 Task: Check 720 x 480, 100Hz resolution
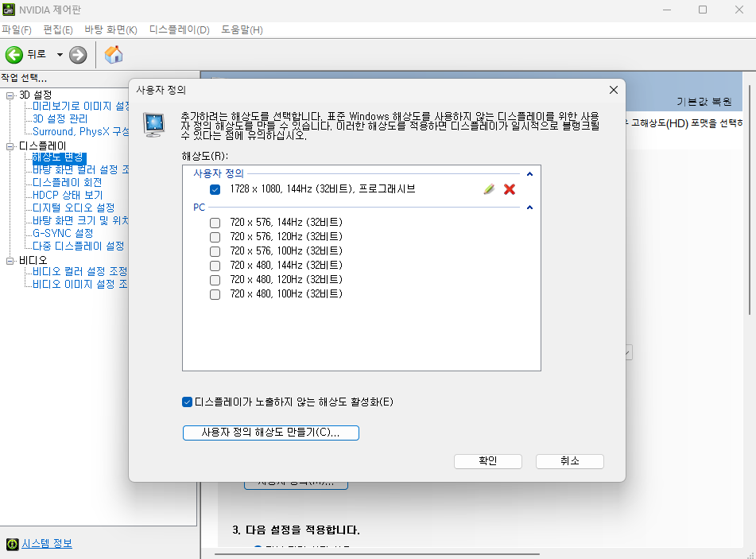(x=215, y=294)
